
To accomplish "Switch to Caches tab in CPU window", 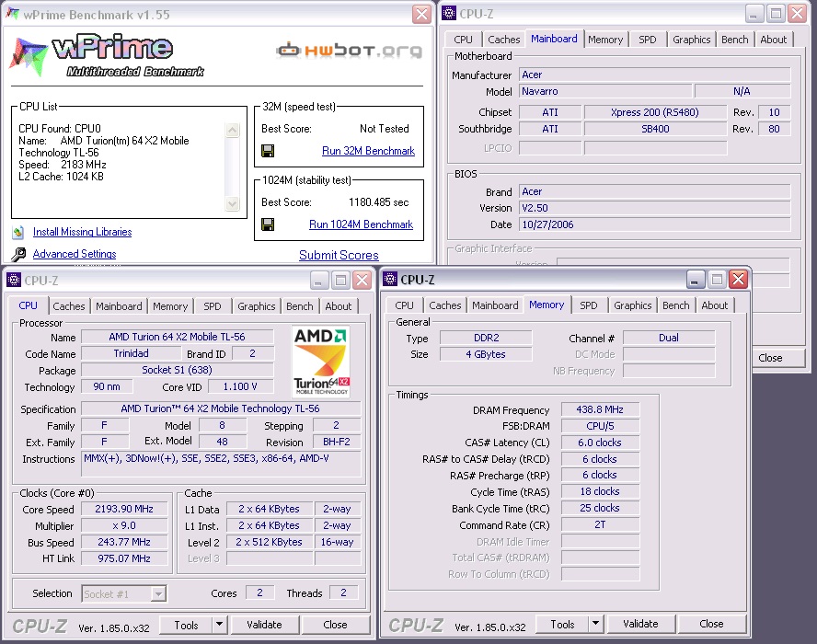I will click(69, 306).
